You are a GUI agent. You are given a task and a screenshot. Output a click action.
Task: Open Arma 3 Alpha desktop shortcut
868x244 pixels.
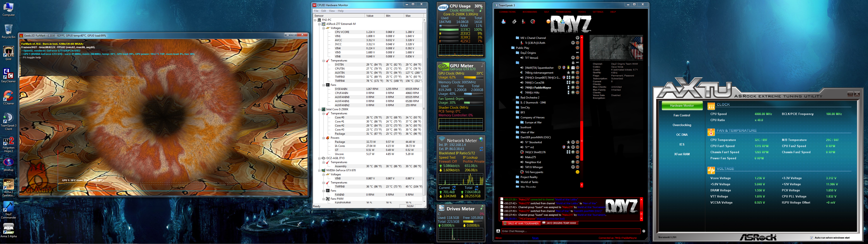click(8, 230)
